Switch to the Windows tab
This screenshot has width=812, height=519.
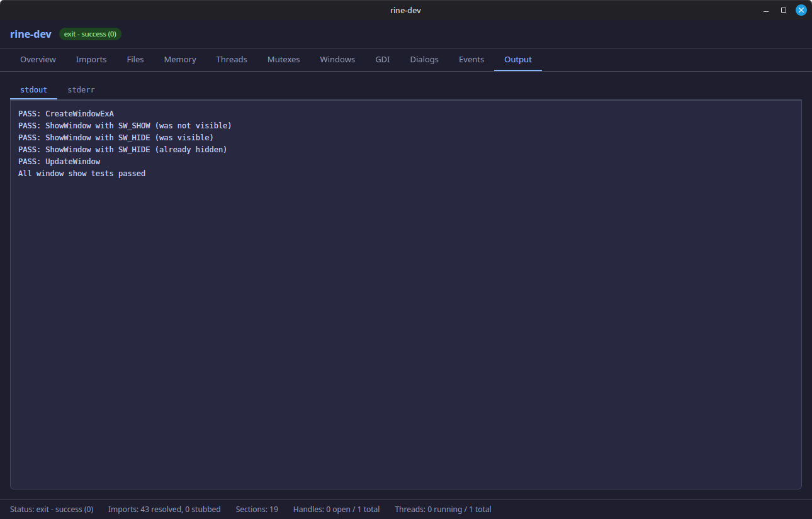pyautogui.click(x=337, y=59)
